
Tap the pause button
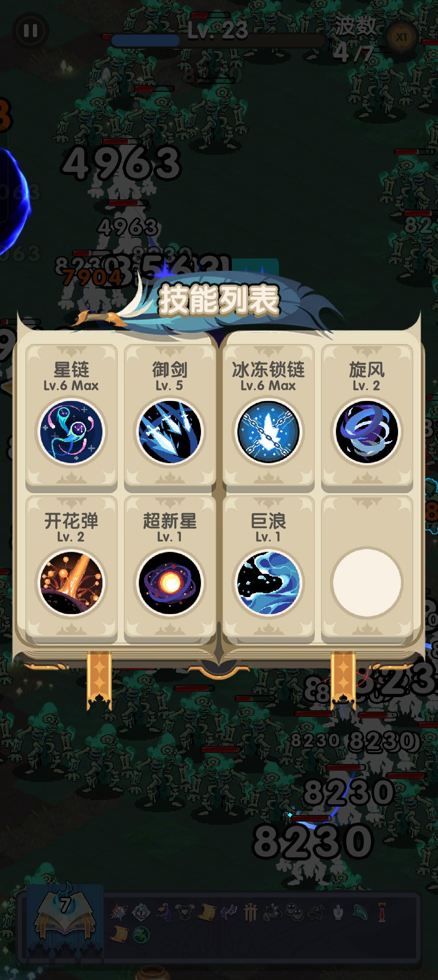(30, 30)
